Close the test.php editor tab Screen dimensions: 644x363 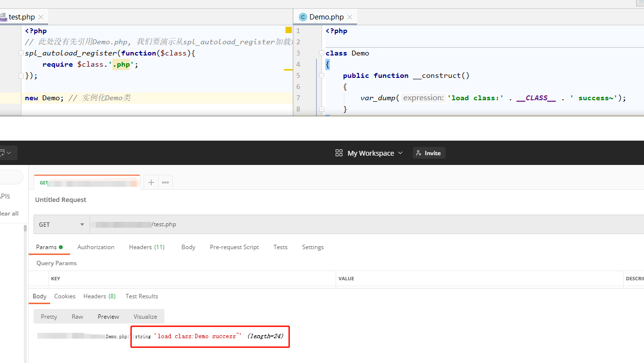coord(41,17)
